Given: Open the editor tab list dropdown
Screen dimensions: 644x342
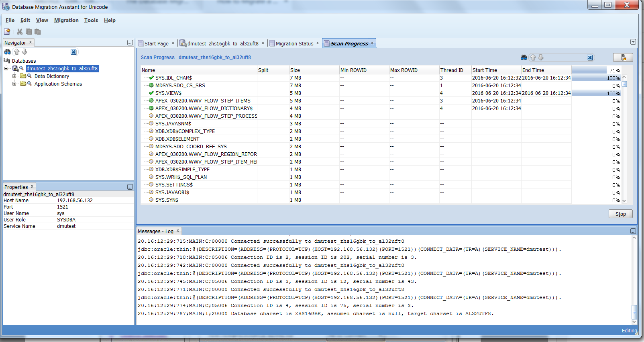Looking at the screenshot, I should click(633, 42).
